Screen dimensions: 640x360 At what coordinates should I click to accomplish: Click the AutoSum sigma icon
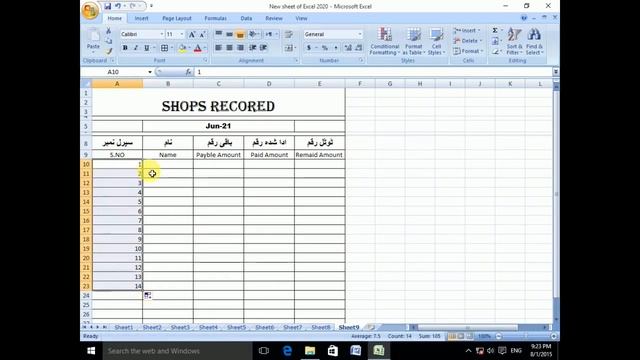[495, 31]
